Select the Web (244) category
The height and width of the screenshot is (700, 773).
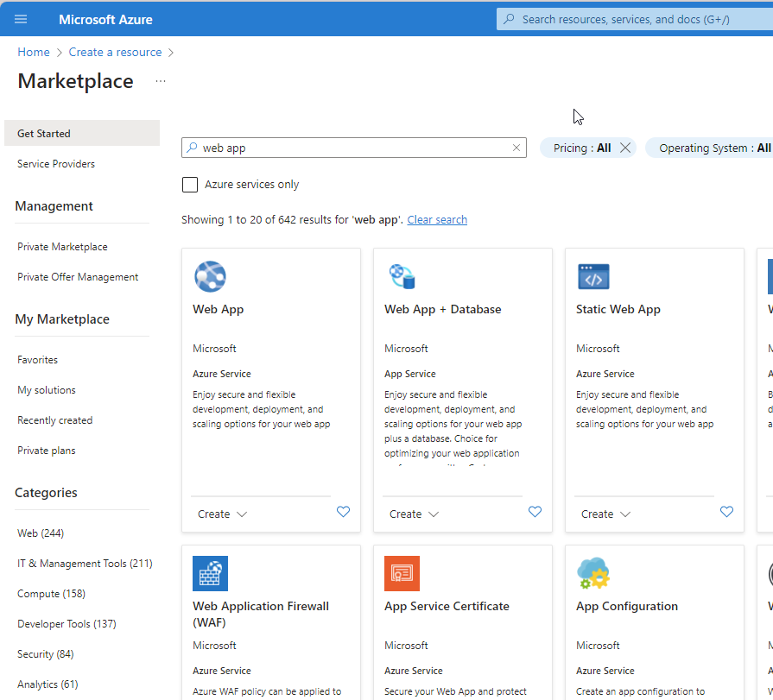[41, 533]
